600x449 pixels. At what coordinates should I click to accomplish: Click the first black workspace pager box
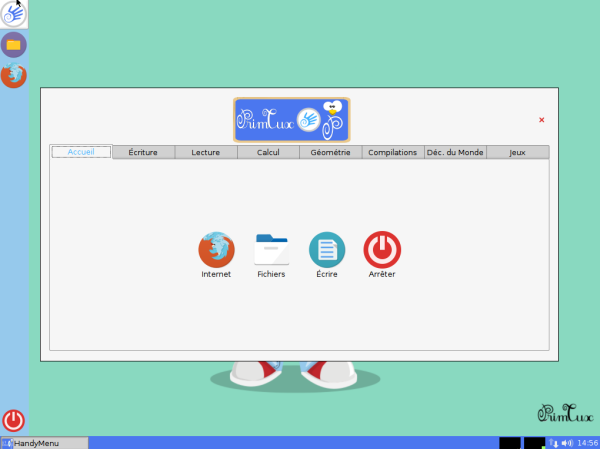(x=510, y=443)
